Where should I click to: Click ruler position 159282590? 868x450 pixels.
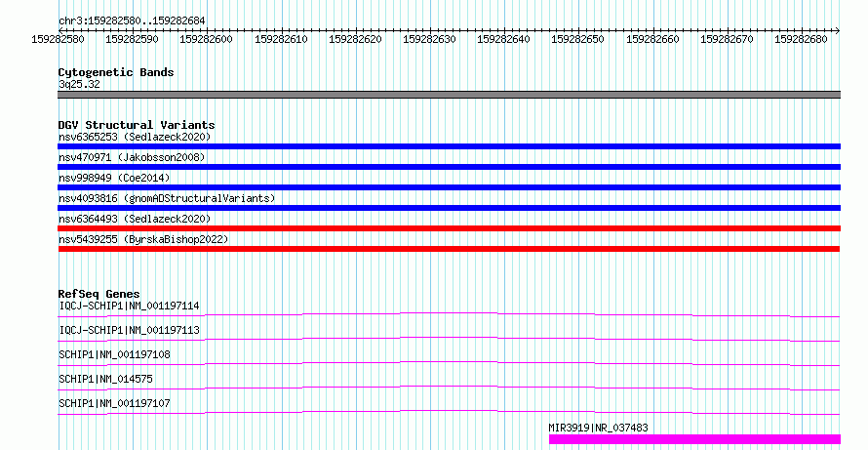[x=132, y=39]
